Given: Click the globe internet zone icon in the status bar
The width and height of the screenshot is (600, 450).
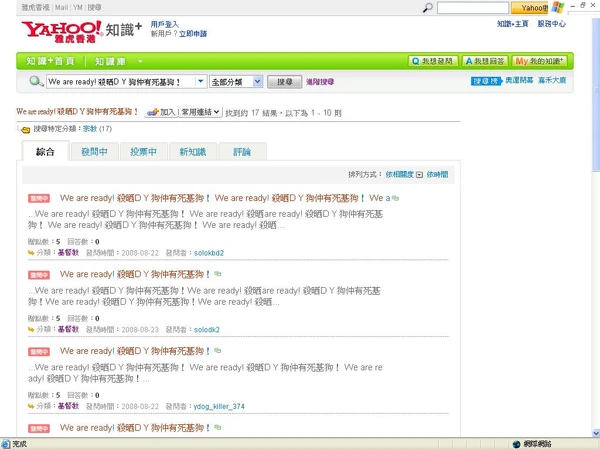Looking at the screenshot, I should coord(517,444).
